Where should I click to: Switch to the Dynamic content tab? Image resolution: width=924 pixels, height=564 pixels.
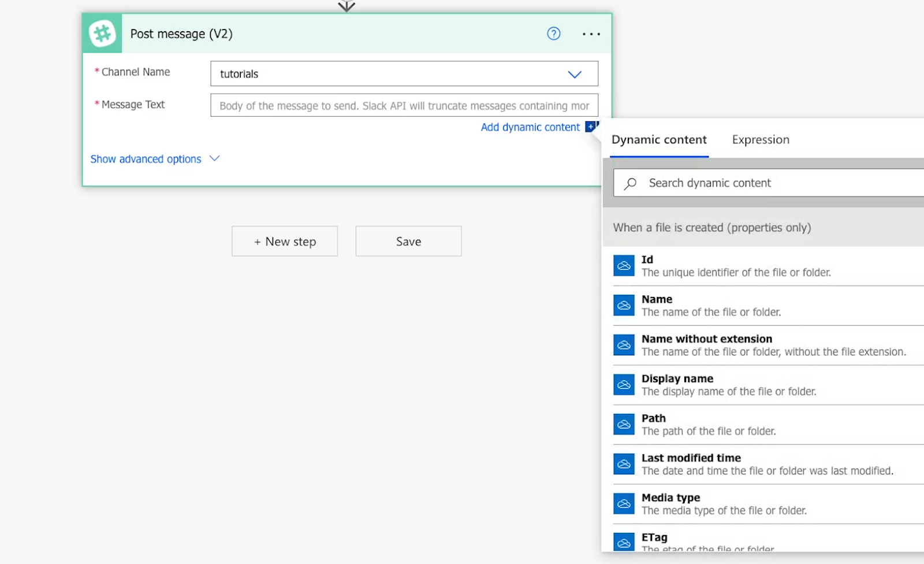[659, 140]
